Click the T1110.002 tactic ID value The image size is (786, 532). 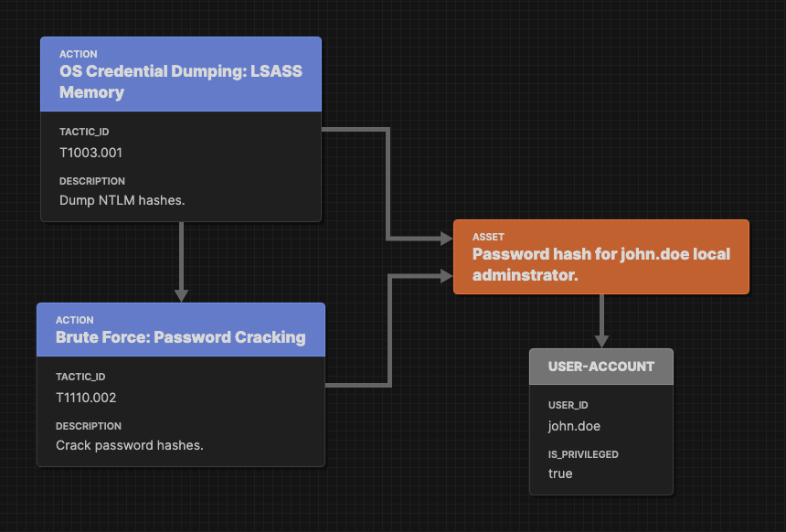[x=86, y=398]
